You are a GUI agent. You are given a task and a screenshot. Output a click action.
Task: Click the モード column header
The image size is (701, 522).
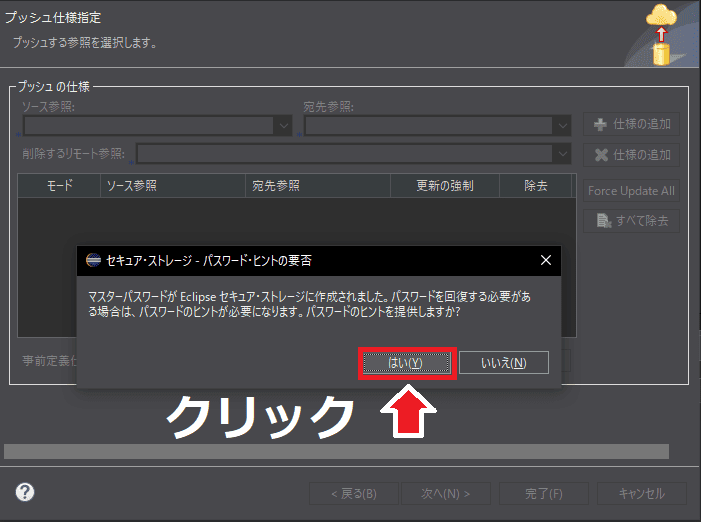(59, 186)
